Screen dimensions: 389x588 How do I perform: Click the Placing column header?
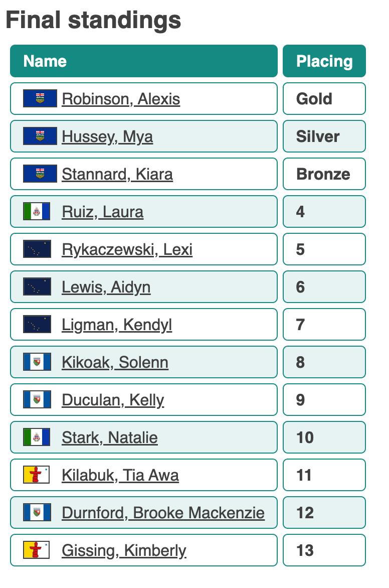(324, 61)
